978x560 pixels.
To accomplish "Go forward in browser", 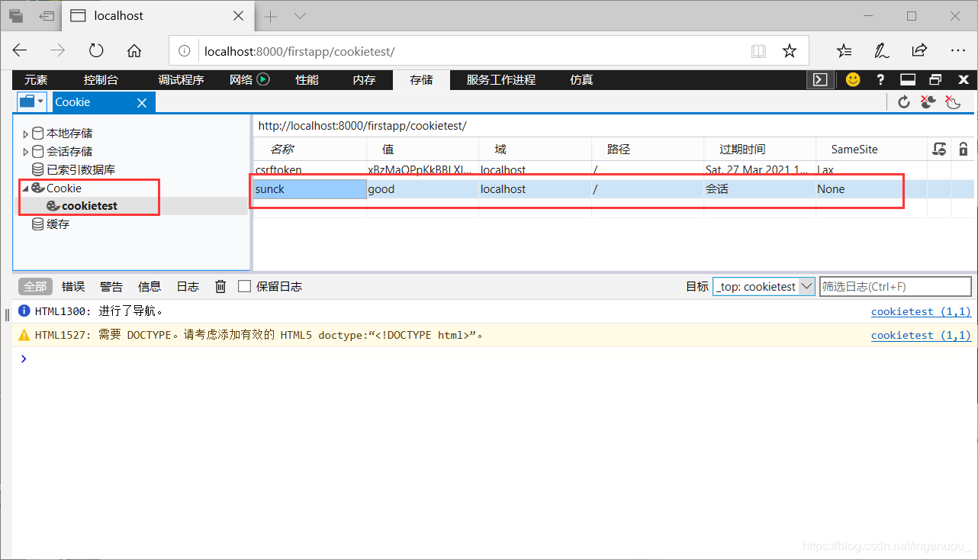I will 58,51.
